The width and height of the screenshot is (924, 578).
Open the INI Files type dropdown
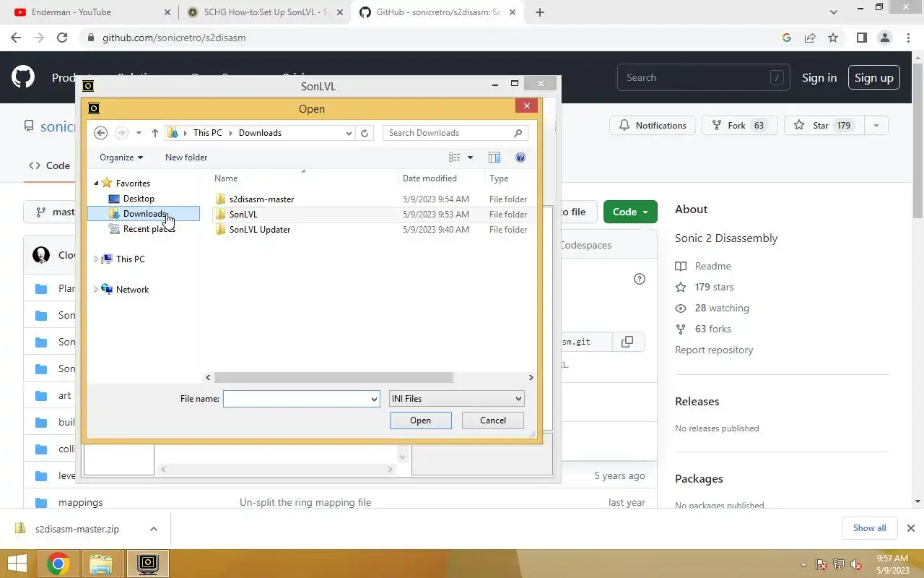coord(456,399)
